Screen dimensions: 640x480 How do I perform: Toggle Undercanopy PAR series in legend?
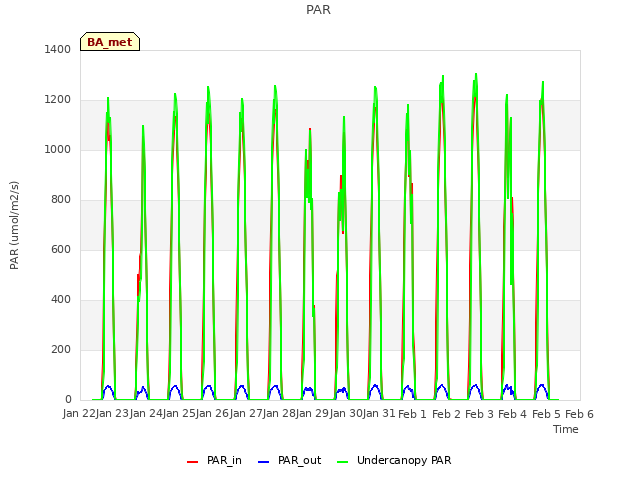pyautogui.click(x=404, y=460)
